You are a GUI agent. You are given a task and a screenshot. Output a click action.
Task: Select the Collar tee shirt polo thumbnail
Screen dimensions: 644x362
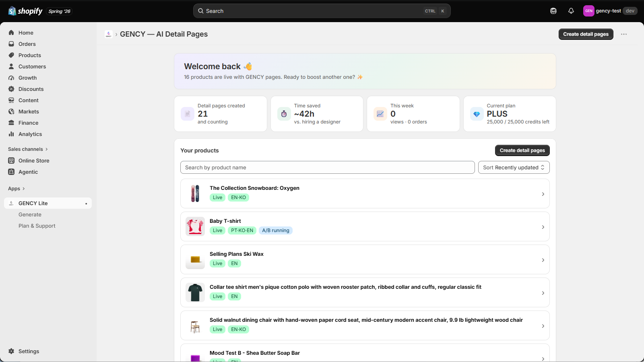point(195,292)
